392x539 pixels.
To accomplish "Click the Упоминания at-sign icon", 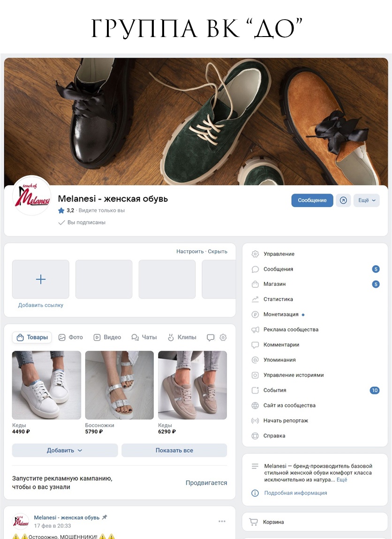I will [255, 360].
